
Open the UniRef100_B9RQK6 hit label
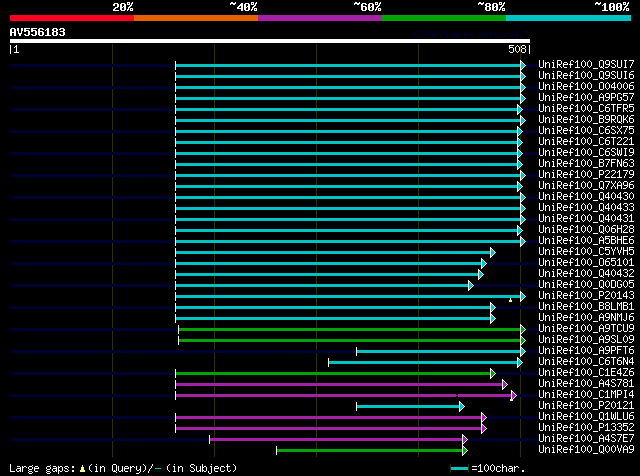click(x=586, y=119)
